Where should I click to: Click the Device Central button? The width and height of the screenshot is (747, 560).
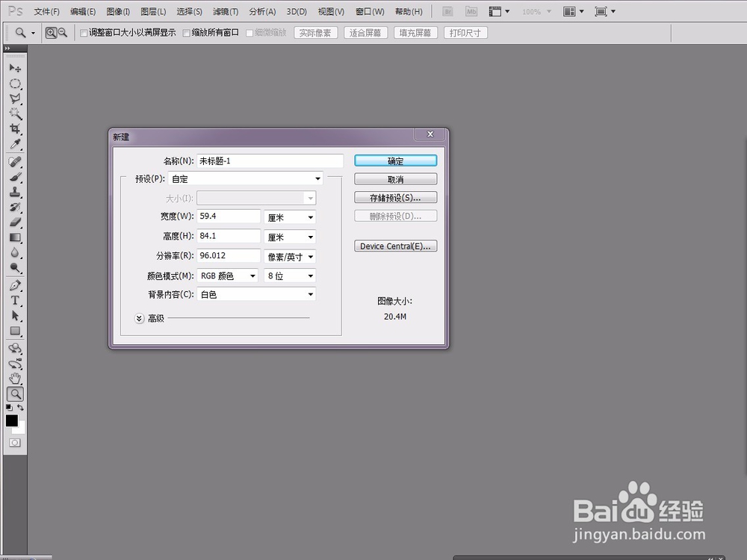coord(395,246)
